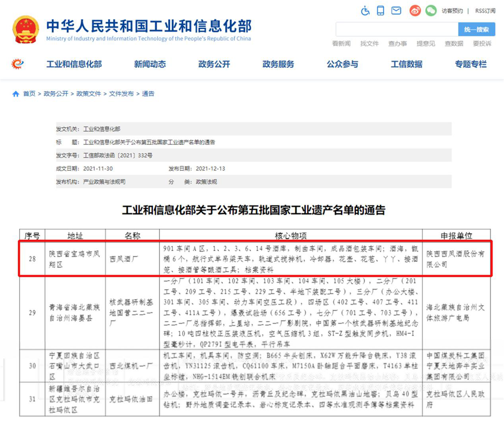504x435 pixels.
Task: Open the 工信数据 menu item
Action: [x=407, y=64]
